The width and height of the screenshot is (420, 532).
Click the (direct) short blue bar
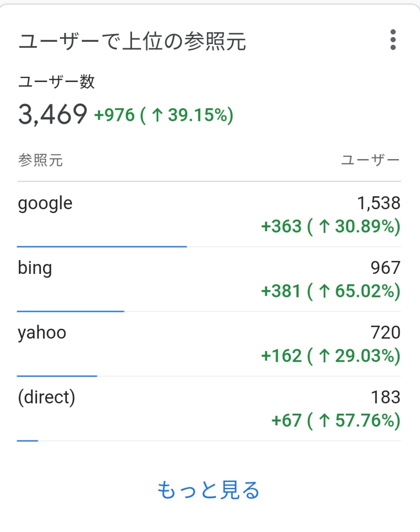point(28,441)
